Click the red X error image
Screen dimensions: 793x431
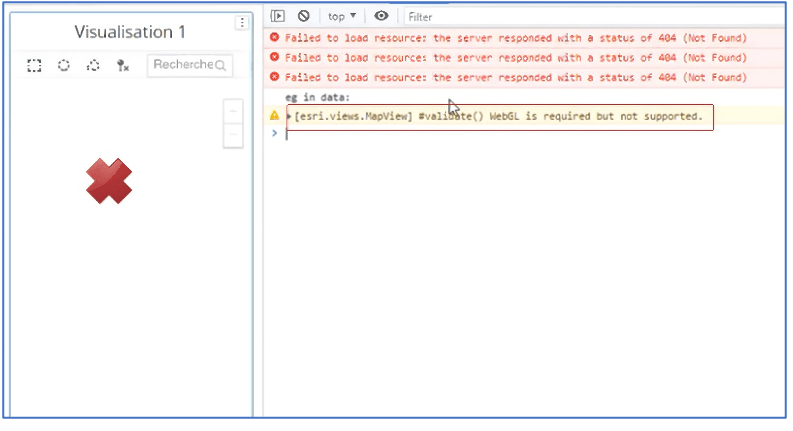click(x=108, y=181)
